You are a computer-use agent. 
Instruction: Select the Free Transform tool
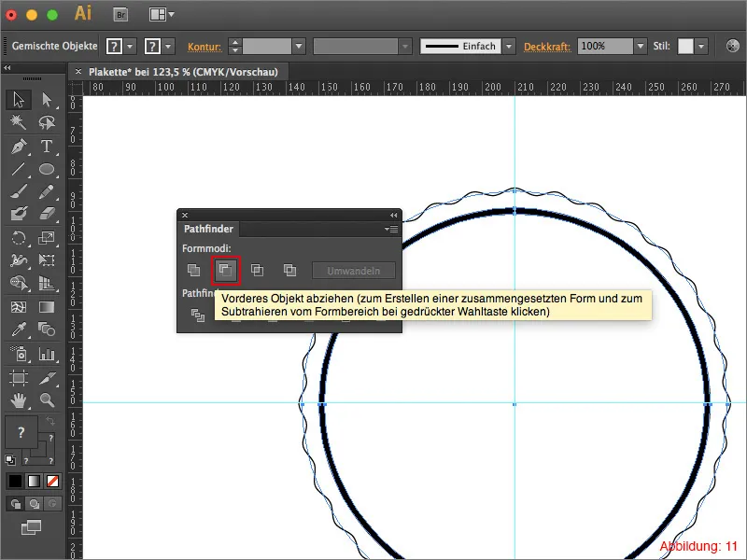coord(46,260)
